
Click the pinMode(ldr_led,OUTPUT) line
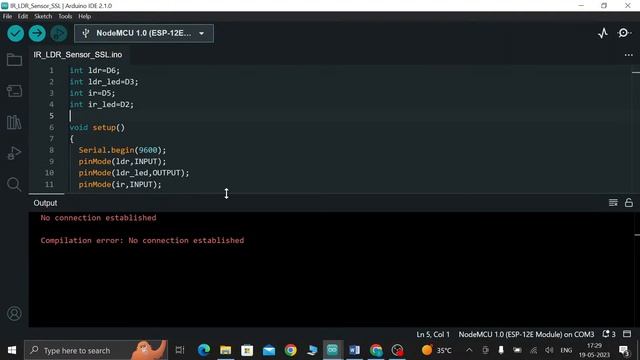[x=134, y=173]
